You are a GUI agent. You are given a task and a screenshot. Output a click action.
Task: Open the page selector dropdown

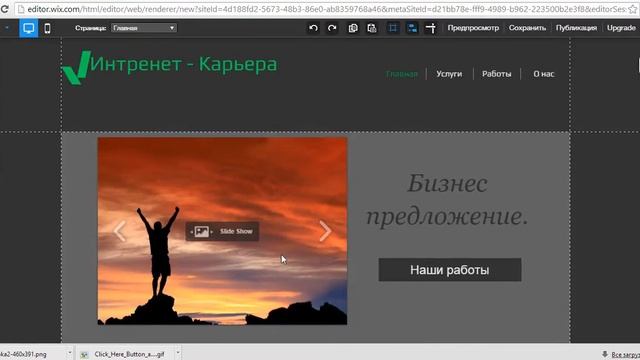(x=144, y=28)
